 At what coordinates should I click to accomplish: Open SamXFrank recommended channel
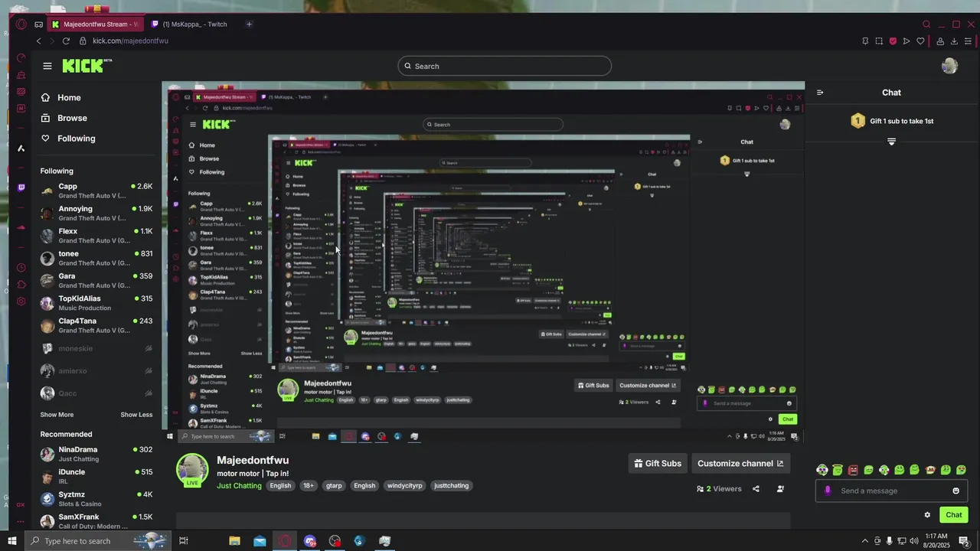tap(96, 521)
